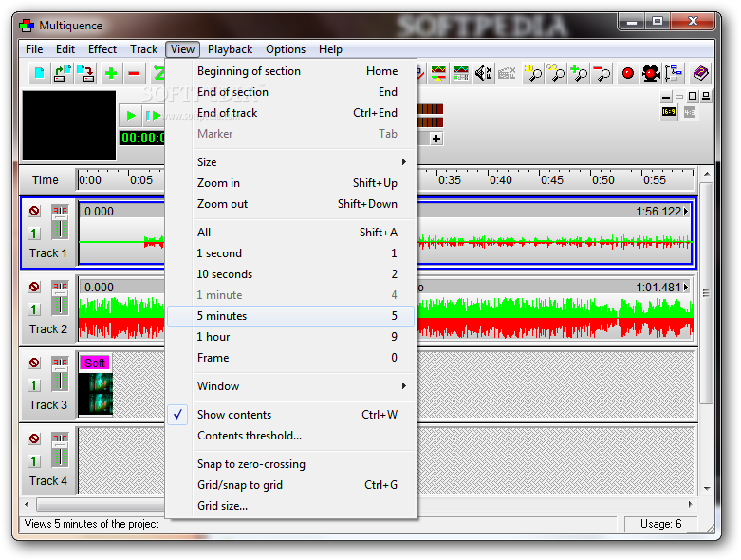Toggle the Show contents checked item
The width and height of the screenshot is (741, 560).
tap(290, 415)
